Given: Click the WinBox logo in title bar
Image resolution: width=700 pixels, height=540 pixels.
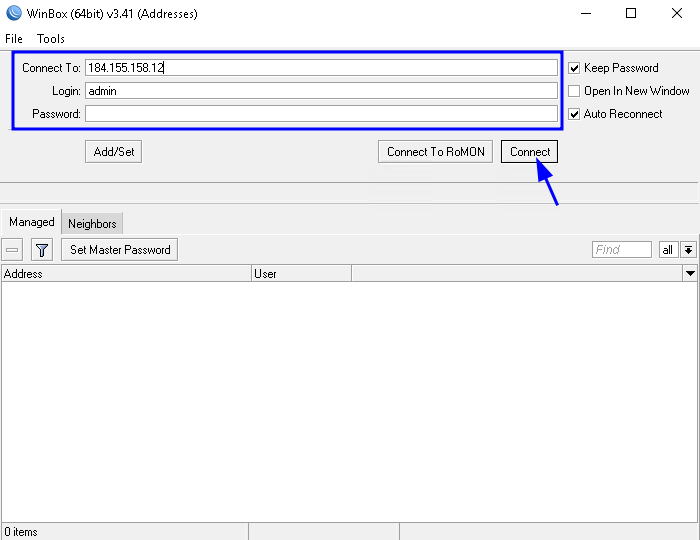Looking at the screenshot, I should tap(13, 14).
